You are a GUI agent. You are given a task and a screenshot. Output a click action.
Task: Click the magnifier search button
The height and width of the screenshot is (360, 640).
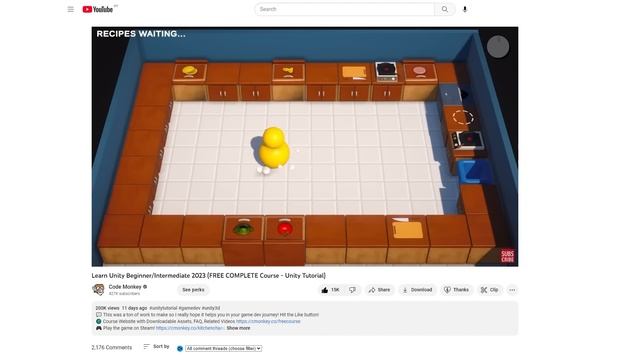coord(444,9)
